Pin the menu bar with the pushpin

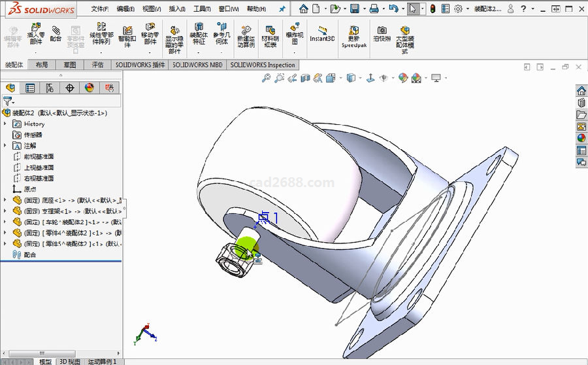tap(282, 9)
